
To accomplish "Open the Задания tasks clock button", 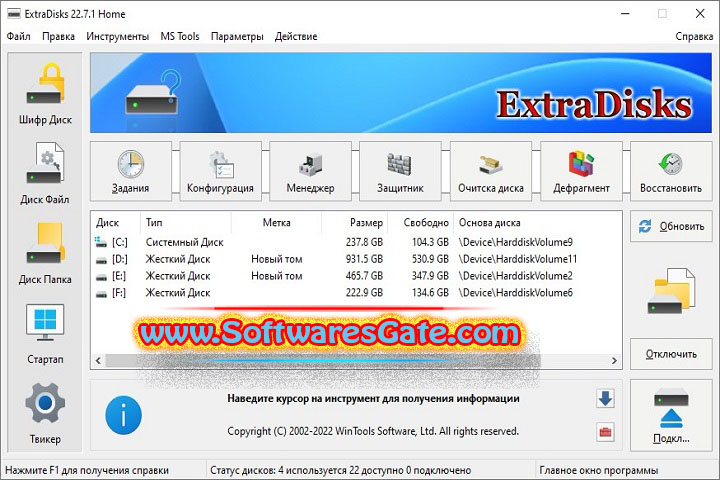I will click(131, 171).
